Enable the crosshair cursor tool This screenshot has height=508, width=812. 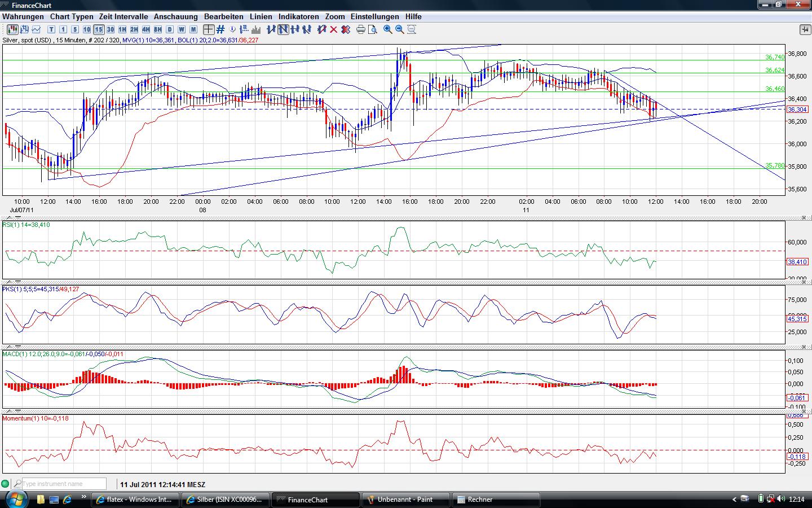[x=209, y=29]
